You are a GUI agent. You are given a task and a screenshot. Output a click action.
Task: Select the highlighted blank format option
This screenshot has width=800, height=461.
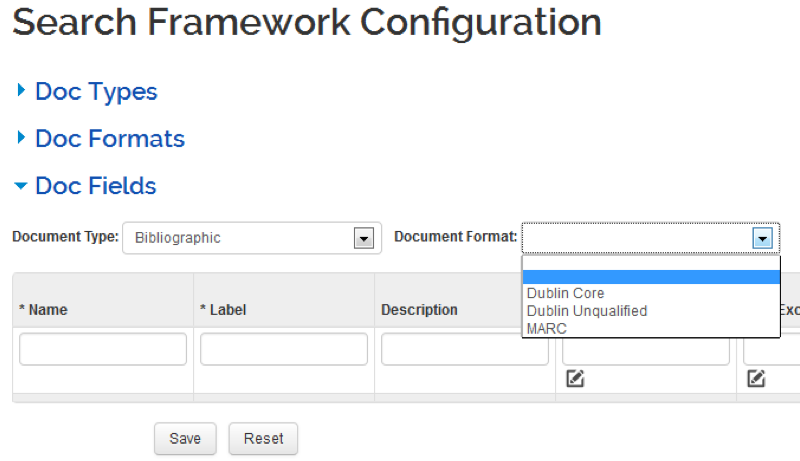coord(650,277)
